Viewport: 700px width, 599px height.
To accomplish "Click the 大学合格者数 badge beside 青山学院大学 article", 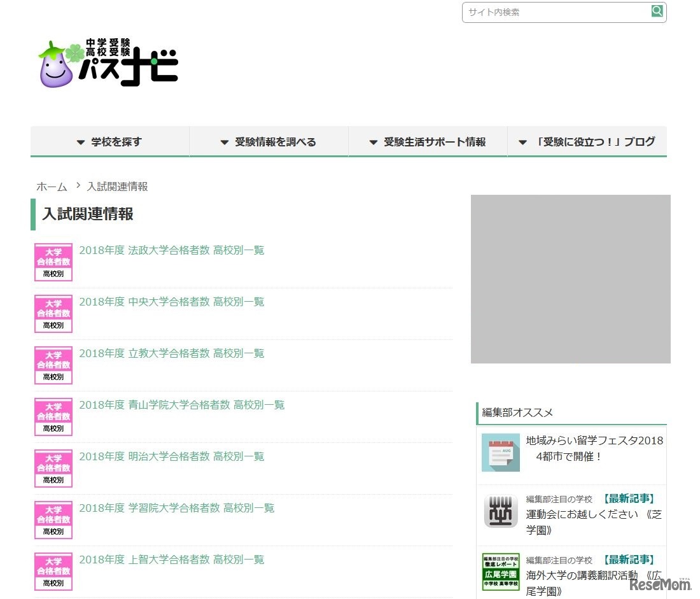I will [x=53, y=416].
